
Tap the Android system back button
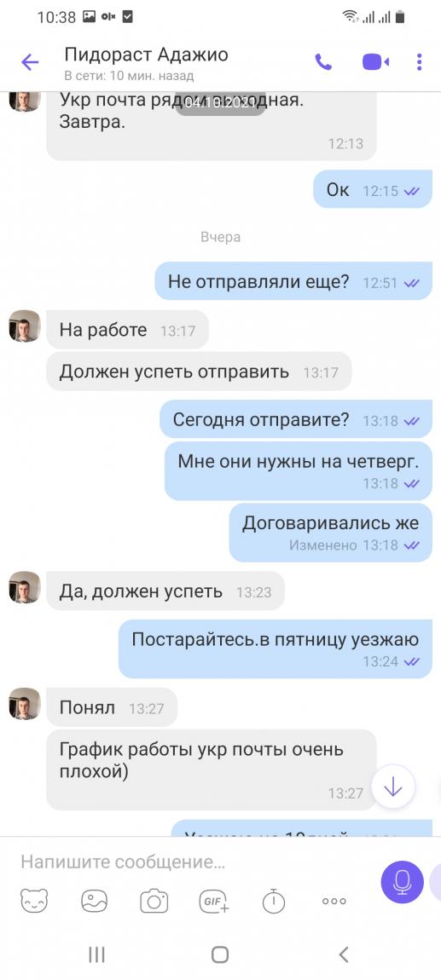coord(344,954)
